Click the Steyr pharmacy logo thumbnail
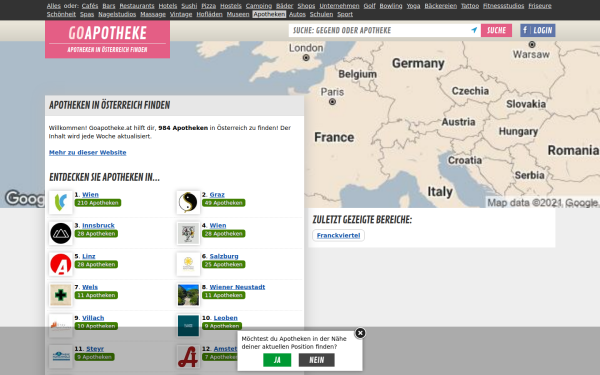600x375 pixels. (60, 357)
